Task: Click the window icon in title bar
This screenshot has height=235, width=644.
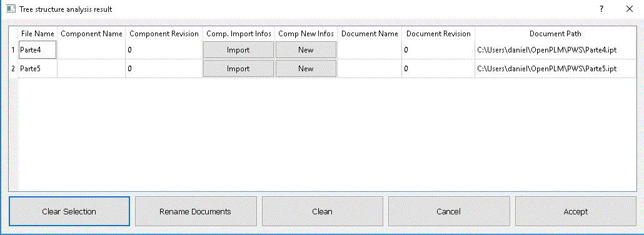Action: pyautogui.click(x=11, y=9)
